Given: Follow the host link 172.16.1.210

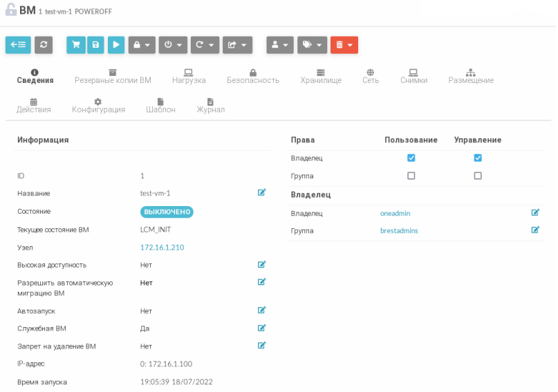Looking at the screenshot, I should [x=162, y=248].
